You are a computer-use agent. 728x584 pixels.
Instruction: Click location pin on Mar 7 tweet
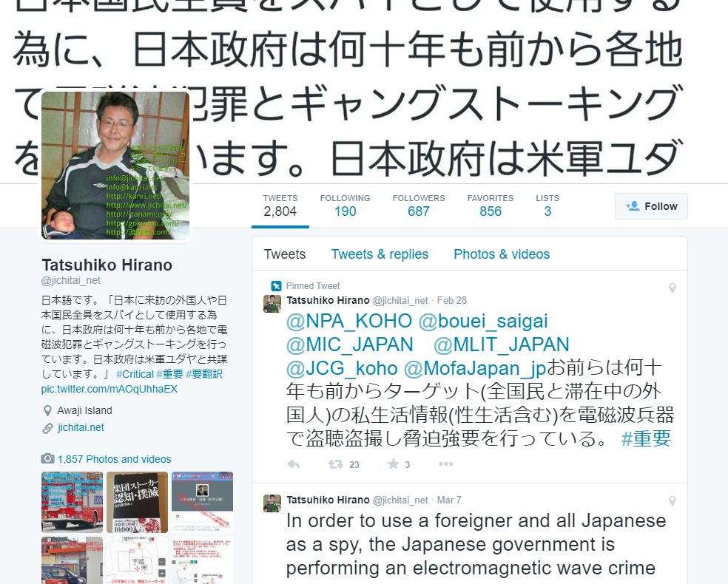pyautogui.click(x=672, y=501)
